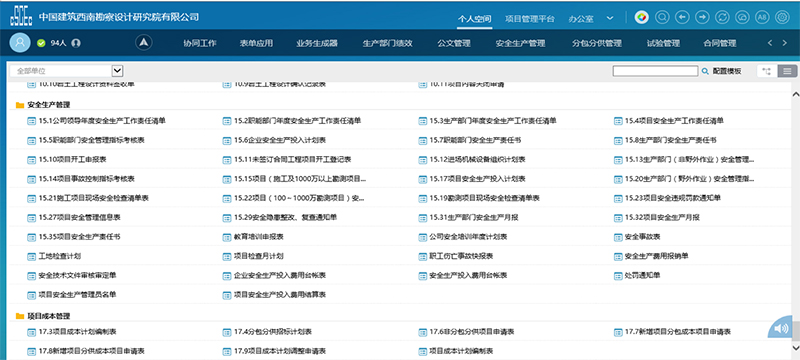Open 17.9项目成本计划调整申请表
The width and height of the screenshot is (800, 360).
(280, 351)
